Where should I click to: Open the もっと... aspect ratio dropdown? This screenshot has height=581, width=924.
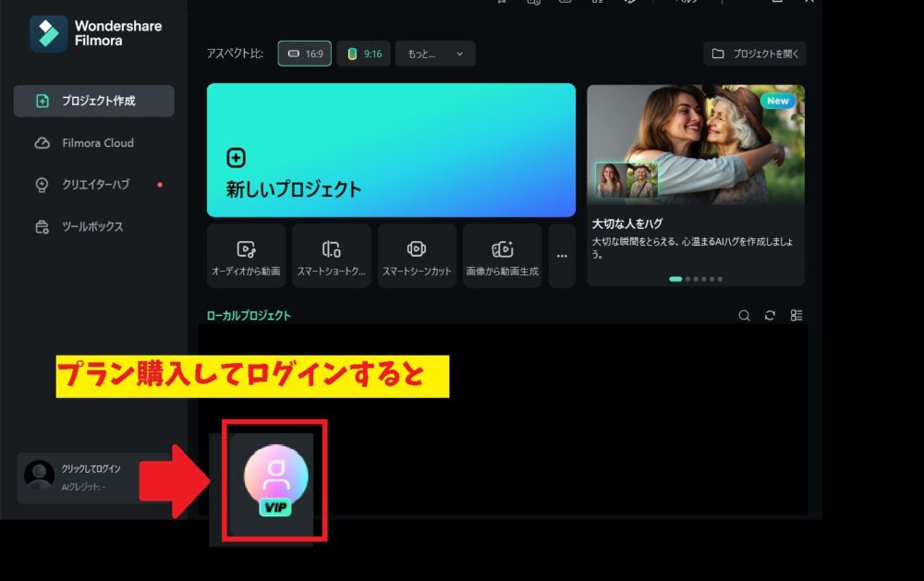435,54
